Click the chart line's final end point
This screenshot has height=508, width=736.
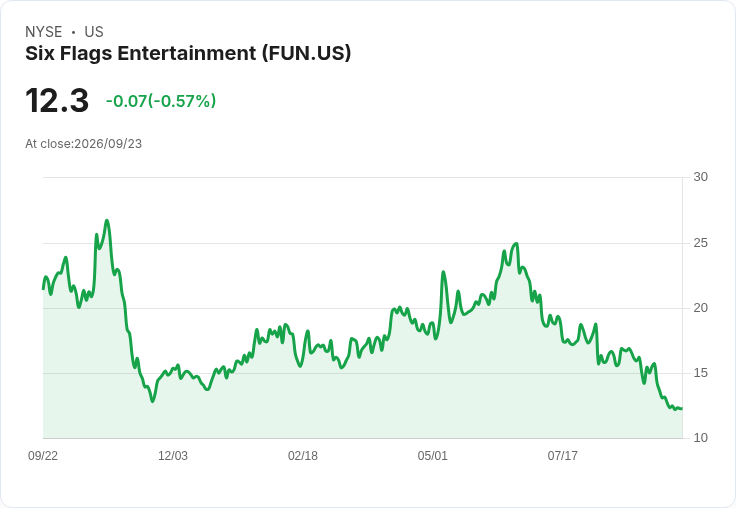click(x=682, y=408)
